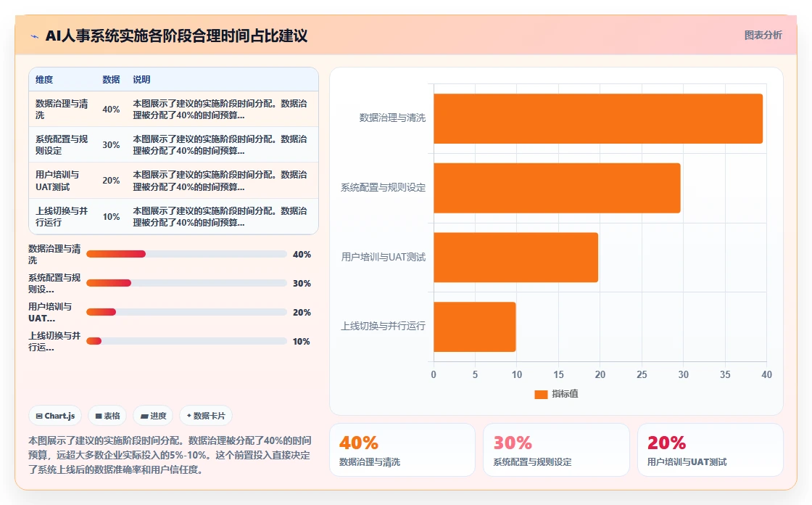Click the chart y-axis label 数据治理与清洗
Viewport: 812px width, 505px height.
[x=392, y=118]
